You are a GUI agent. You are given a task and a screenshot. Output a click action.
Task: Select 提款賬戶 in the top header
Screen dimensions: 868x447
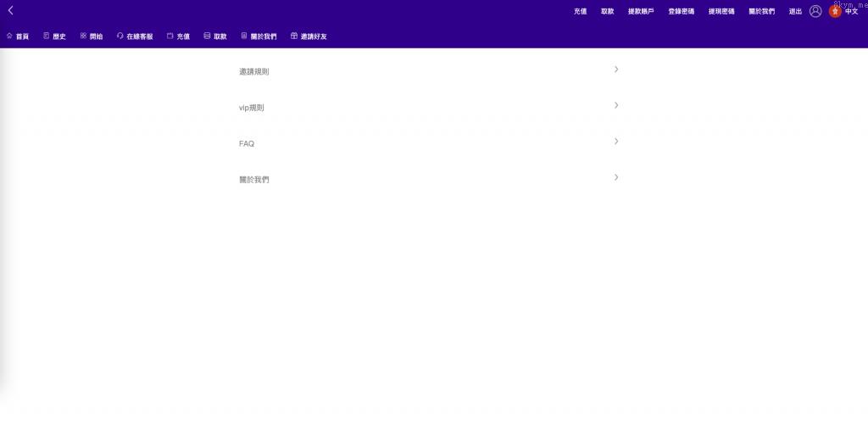coord(641,12)
